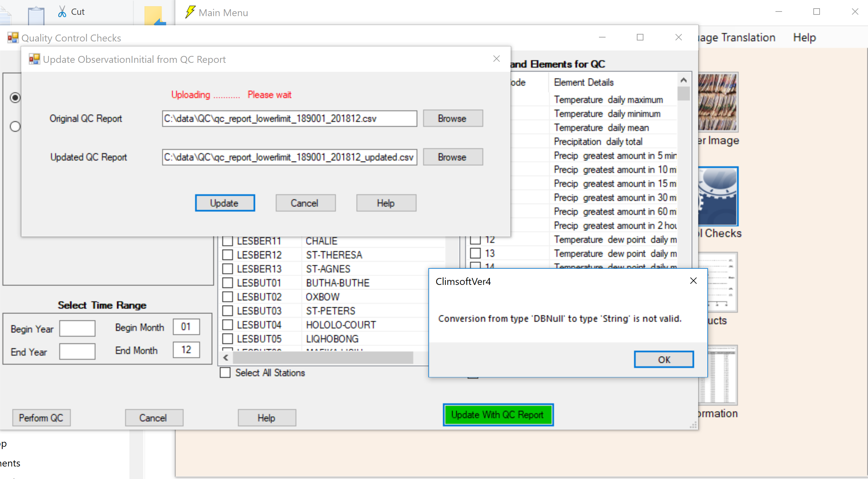Check the LESBUT02 OXBOW station

227,296
